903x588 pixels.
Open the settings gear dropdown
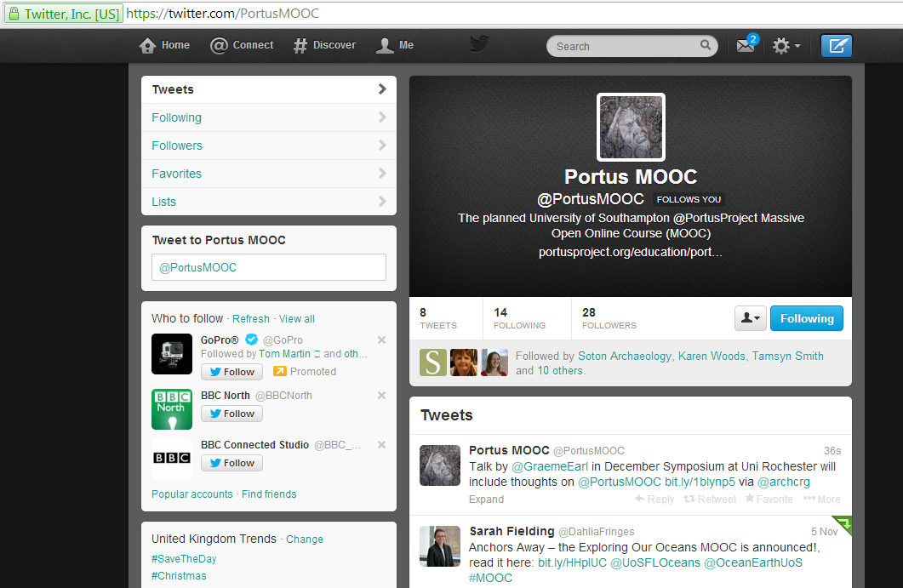tap(786, 46)
